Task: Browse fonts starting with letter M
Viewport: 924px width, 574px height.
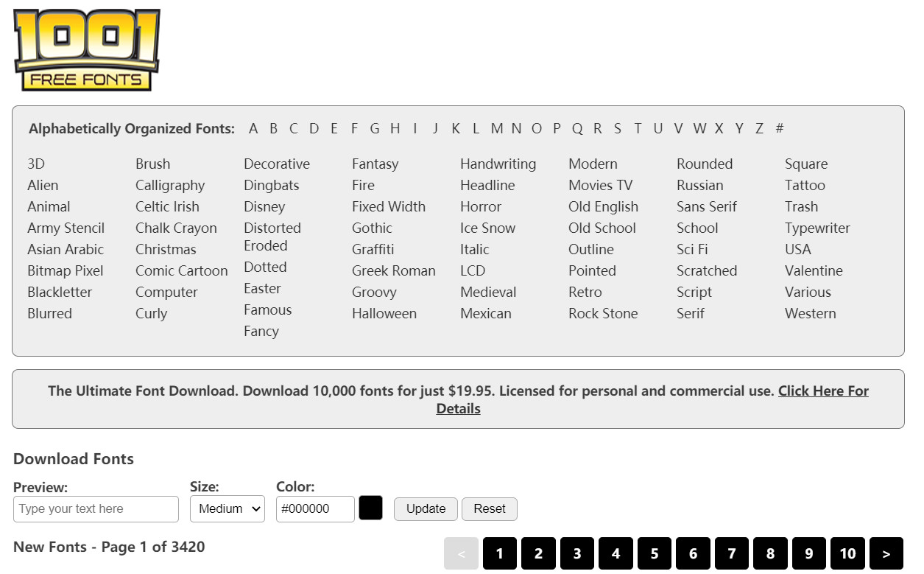Action: click(497, 128)
